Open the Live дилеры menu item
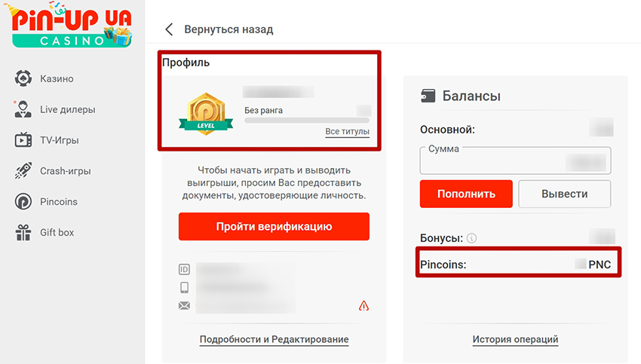 [67, 109]
